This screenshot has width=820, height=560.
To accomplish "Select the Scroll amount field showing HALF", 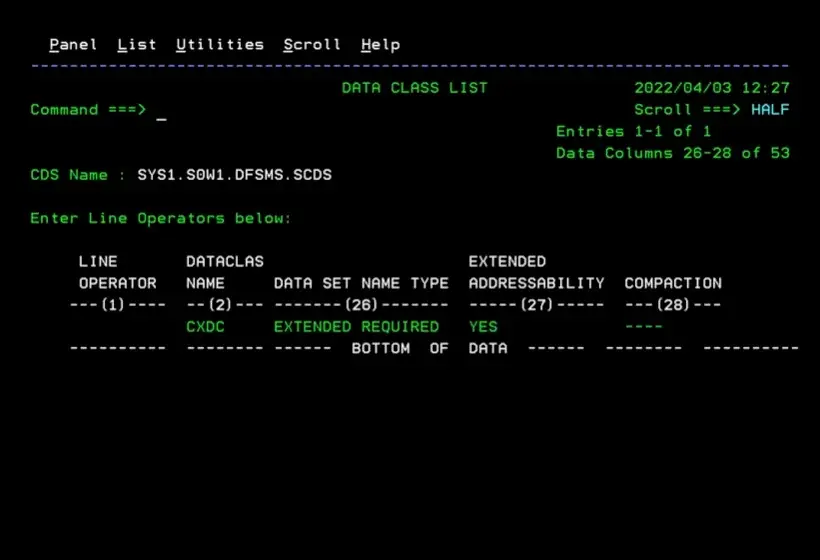I will 770,110.
